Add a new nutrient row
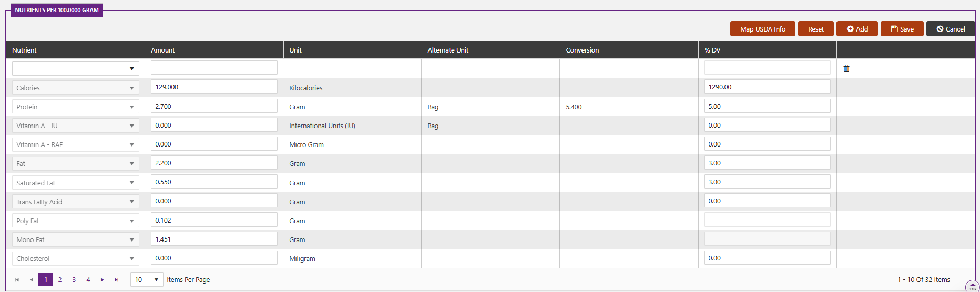The height and width of the screenshot is (292, 980). [x=857, y=29]
